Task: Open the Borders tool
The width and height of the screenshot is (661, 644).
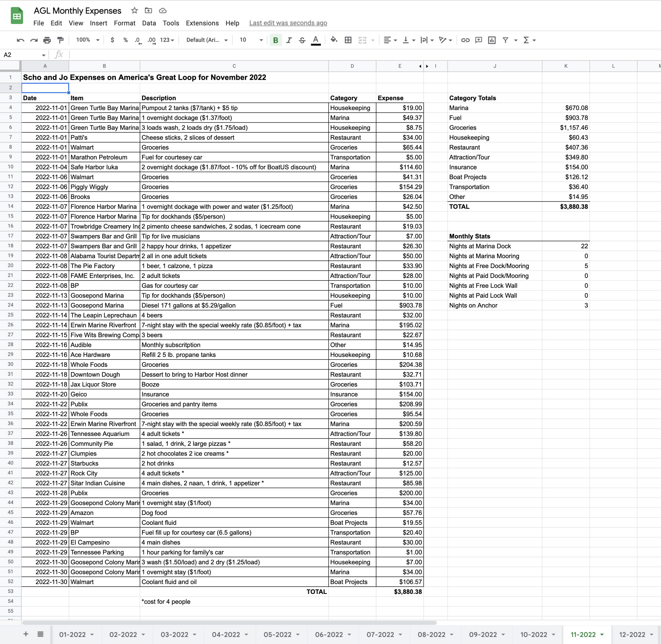Action: 348,40
